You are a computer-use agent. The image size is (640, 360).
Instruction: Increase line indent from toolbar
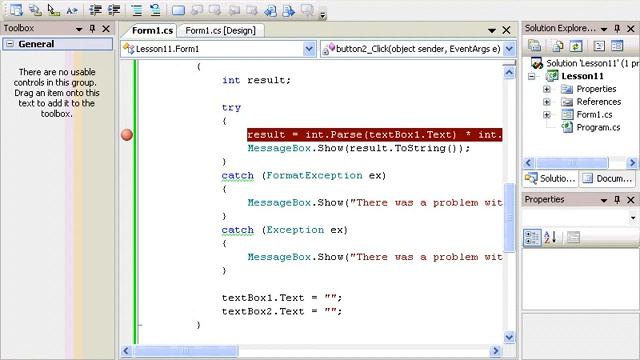point(114,10)
